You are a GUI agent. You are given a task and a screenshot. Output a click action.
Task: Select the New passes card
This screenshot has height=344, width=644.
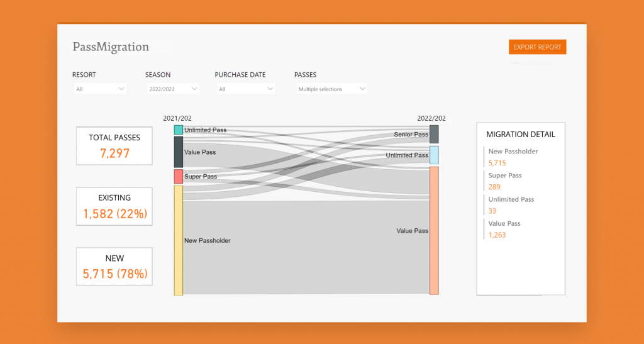click(114, 267)
